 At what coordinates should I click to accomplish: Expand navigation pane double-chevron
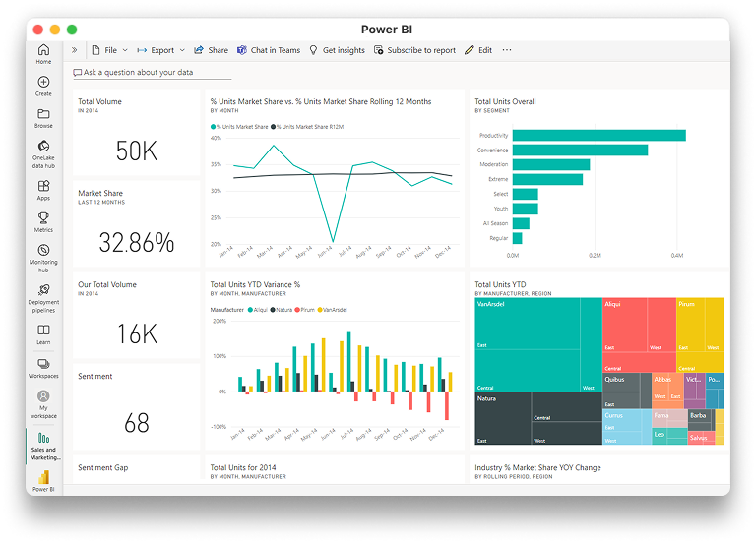pos(74,50)
